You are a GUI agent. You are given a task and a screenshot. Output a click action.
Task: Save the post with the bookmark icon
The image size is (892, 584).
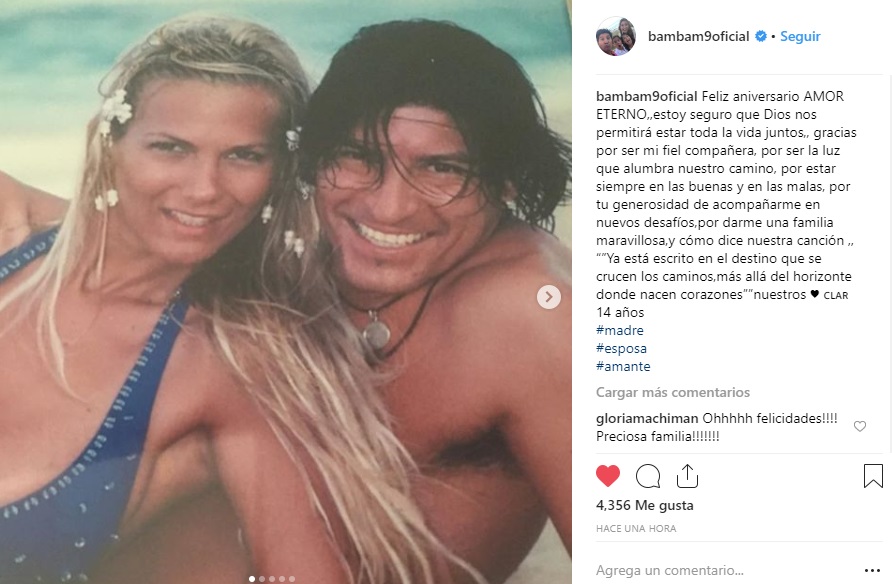[x=873, y=476]
